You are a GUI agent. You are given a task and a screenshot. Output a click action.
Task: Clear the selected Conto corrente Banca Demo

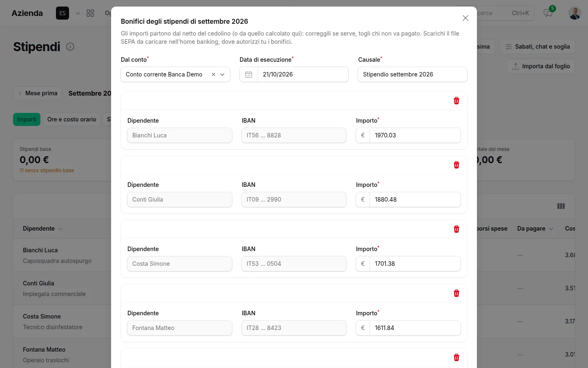click(x=213, y=74)
